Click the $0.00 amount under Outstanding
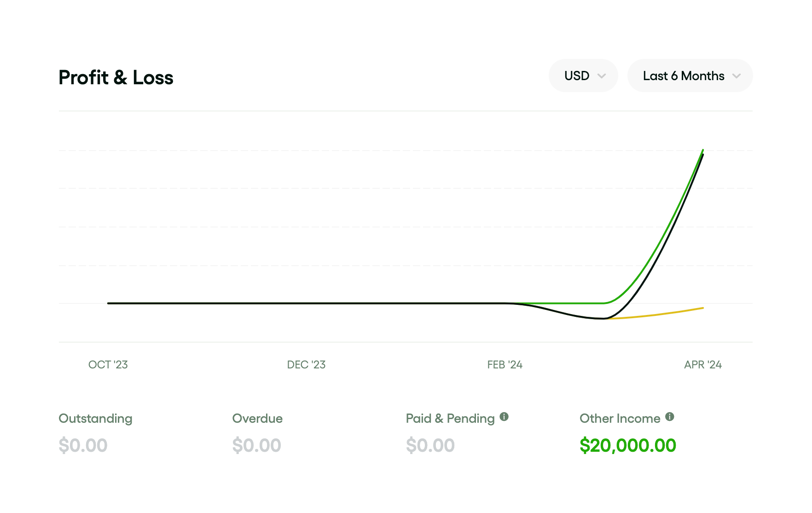Viewport: 812px width, 513px height. (83, 445)
